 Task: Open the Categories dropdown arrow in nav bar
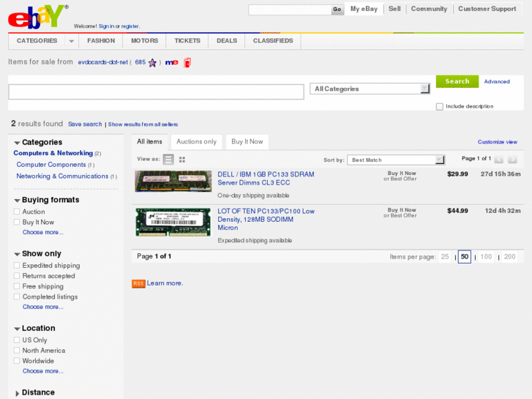(x=71, y=41)
